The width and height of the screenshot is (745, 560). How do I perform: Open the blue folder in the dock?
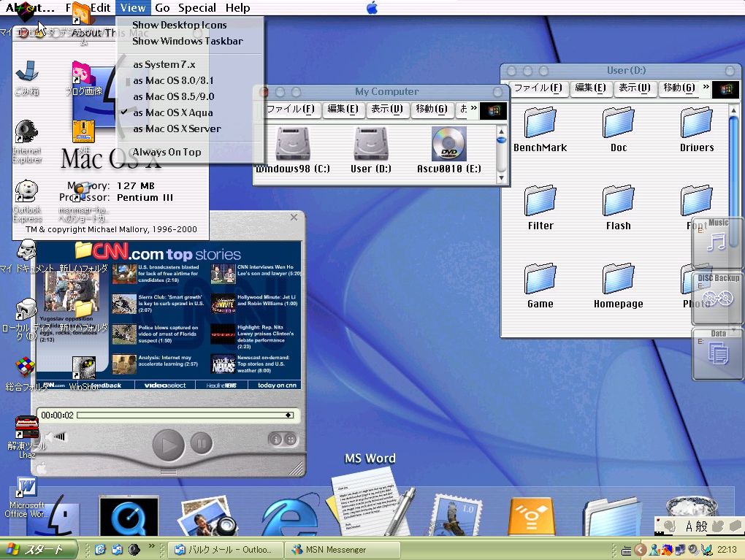613,517
